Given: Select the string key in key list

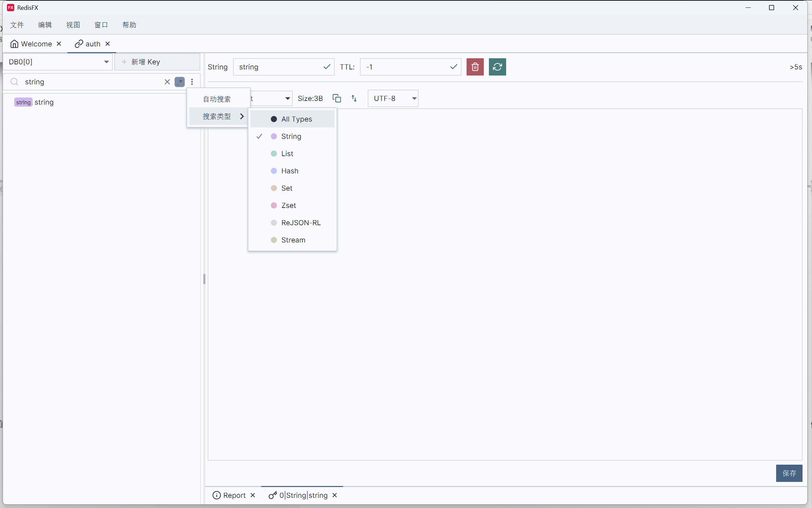Looking at the screenshot, I should coord(44,102).
